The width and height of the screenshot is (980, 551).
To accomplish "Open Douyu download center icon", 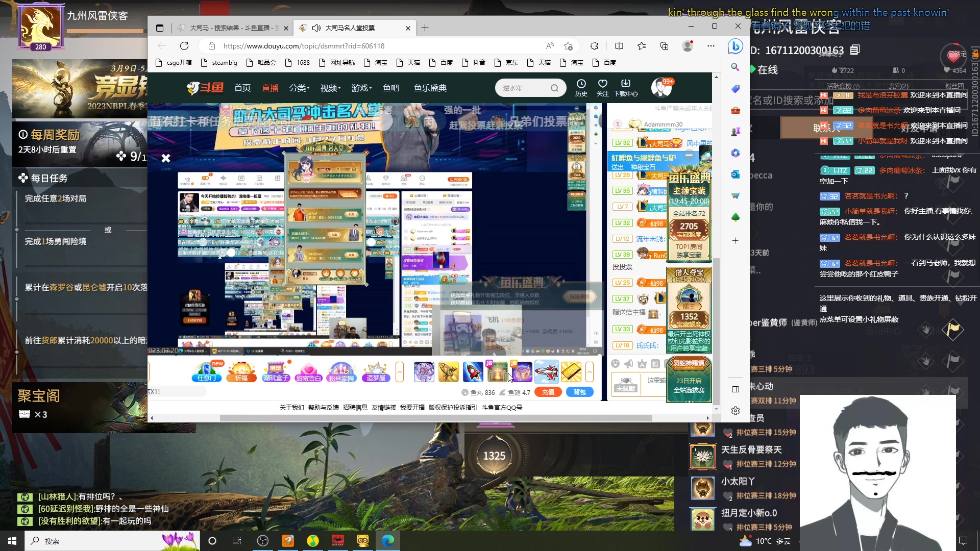I will click(x=626, y=87).
